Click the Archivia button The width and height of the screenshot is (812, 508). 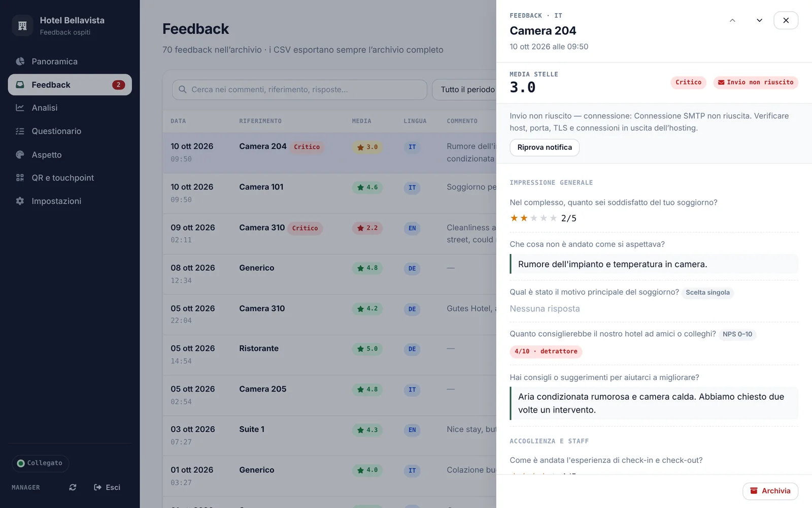770,491
